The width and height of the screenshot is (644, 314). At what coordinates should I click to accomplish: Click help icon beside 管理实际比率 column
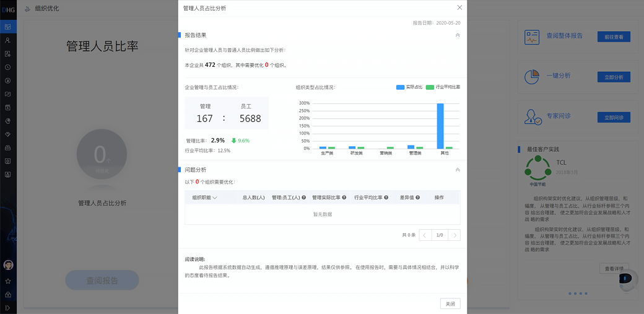point(345,198)
